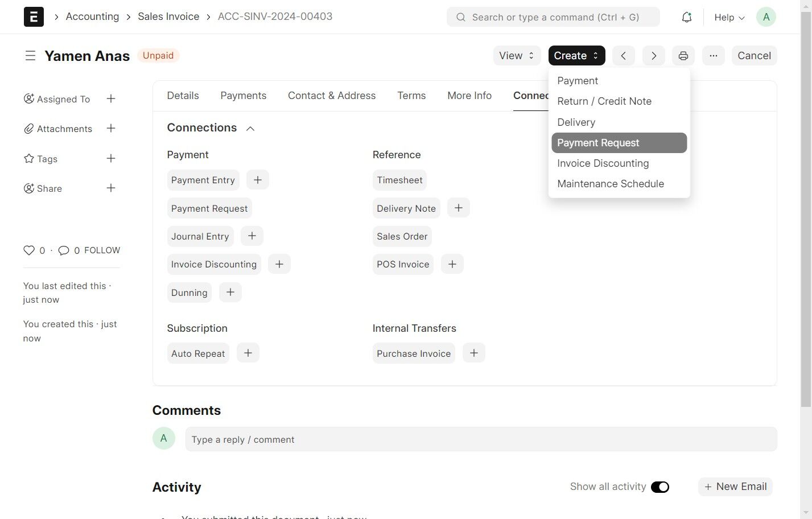
Task: Click the page vertical scrollbar
Action: click(x=806, y=211)
